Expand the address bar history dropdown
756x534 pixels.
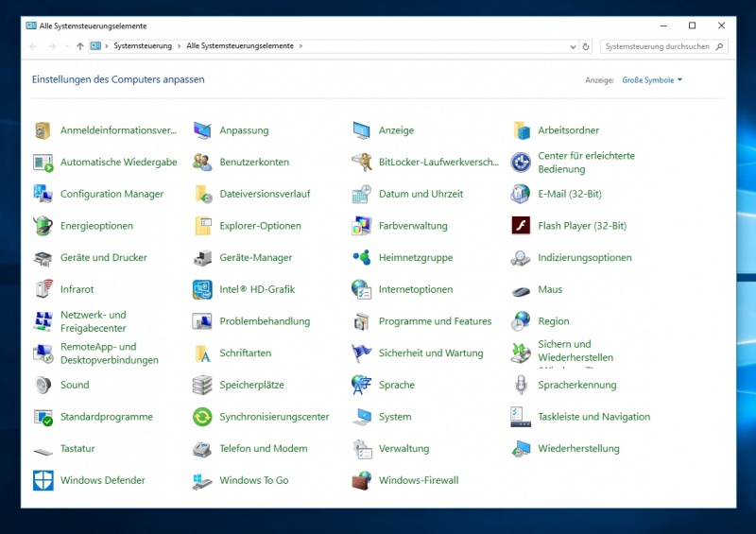[573, 47]
